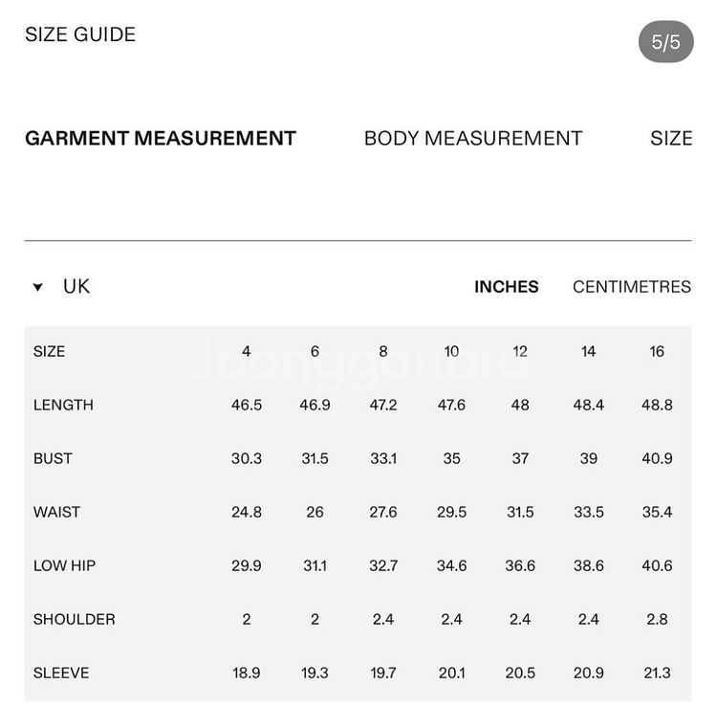Select the GARMENT MEASUREMENT tab
717x728 pixels.
click(161, 139)
